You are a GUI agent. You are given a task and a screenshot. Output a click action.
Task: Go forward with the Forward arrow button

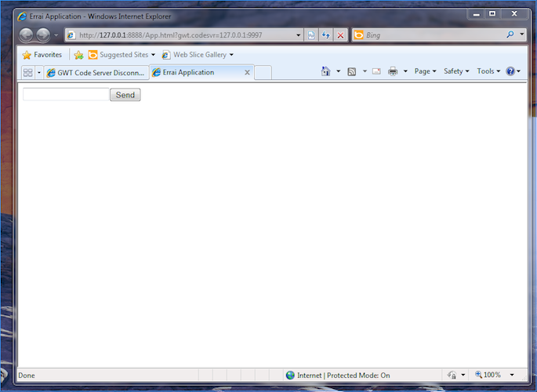tap(43, 35)
